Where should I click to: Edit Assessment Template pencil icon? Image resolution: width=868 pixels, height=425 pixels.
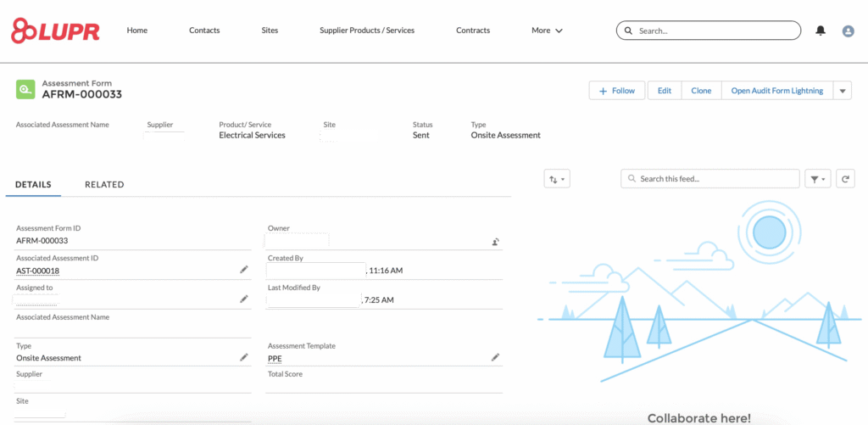[x=495, y=358]
